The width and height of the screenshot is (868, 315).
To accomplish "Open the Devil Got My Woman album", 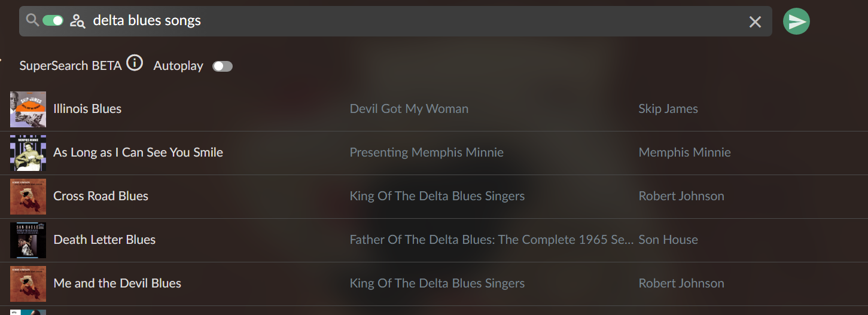I will (409, 109).
